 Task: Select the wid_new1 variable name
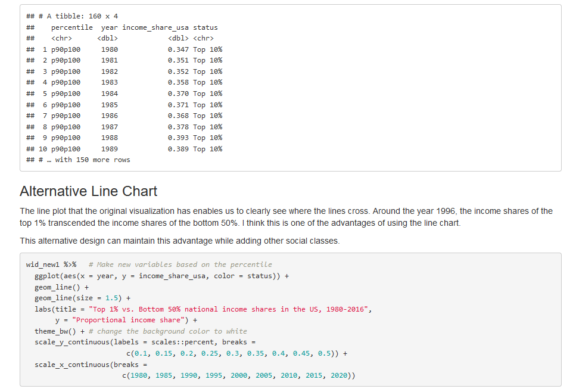click(x=43, y=263)
